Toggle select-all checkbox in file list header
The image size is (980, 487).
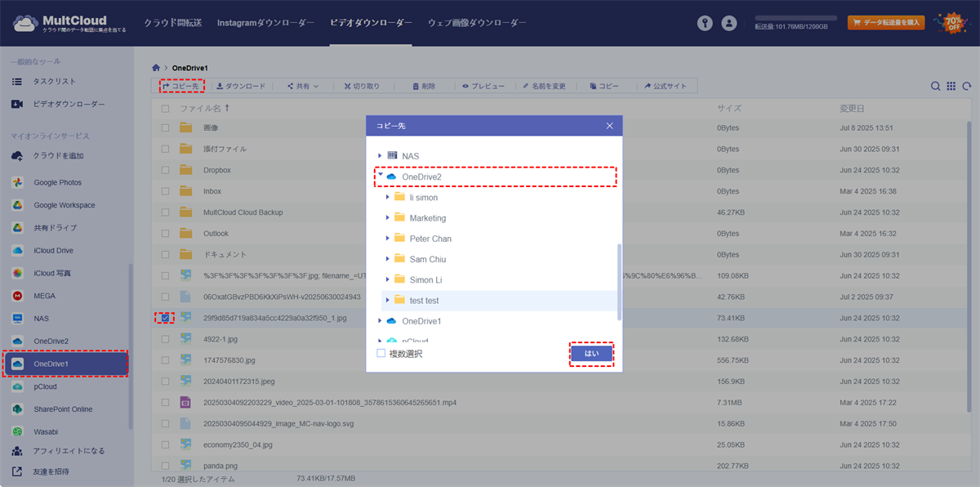[x=166, y=108]
